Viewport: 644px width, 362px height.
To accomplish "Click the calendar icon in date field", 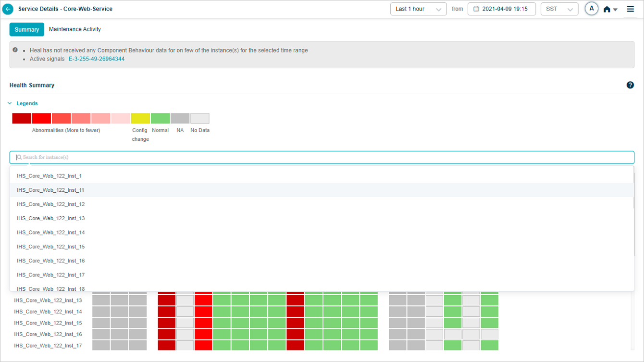I will point(476,9).
